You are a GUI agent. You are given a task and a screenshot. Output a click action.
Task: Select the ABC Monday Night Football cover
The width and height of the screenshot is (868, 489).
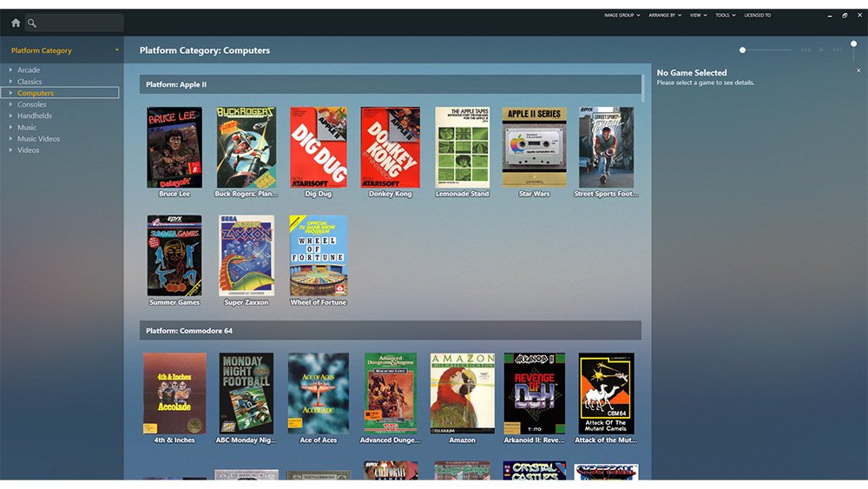[x=247, y=393]
